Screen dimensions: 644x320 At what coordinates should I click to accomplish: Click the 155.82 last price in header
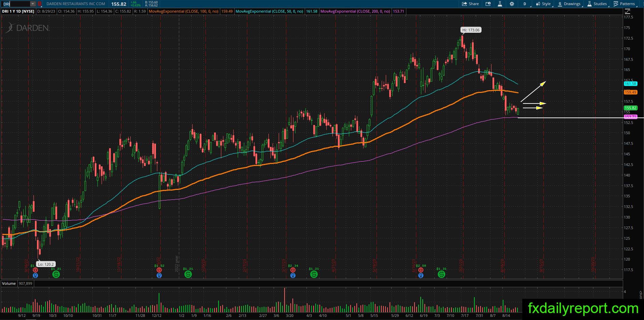[x=119, y=4]
